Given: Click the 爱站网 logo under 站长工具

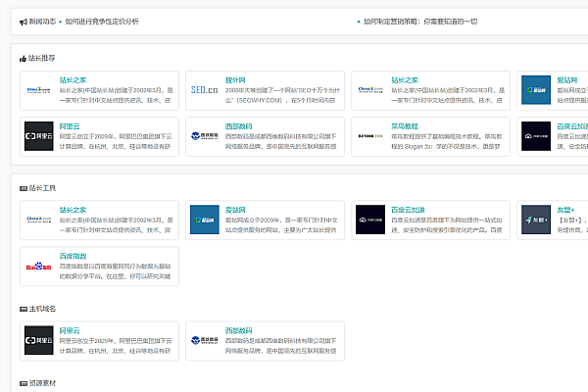Looking at the screenshot, I should (x=205, y=220).
